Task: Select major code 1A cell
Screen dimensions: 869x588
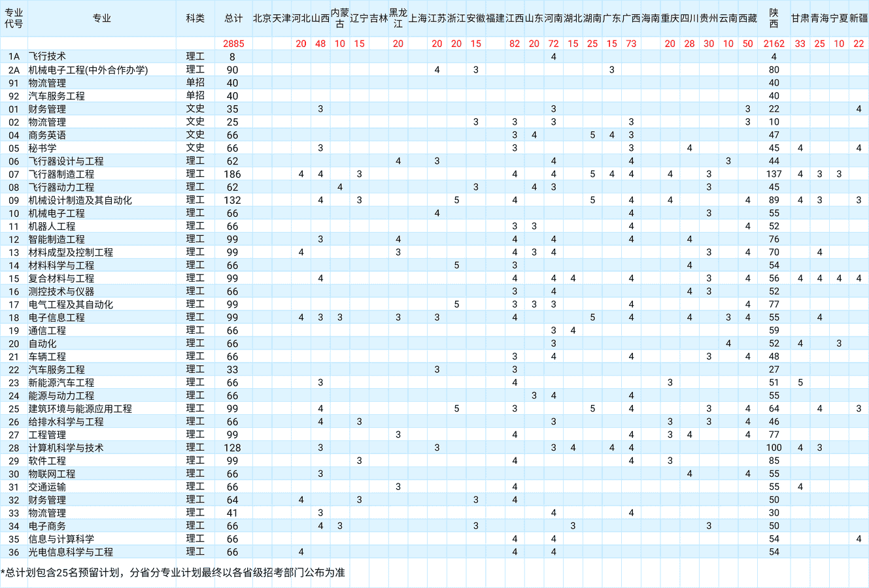Action: point(14,57)
